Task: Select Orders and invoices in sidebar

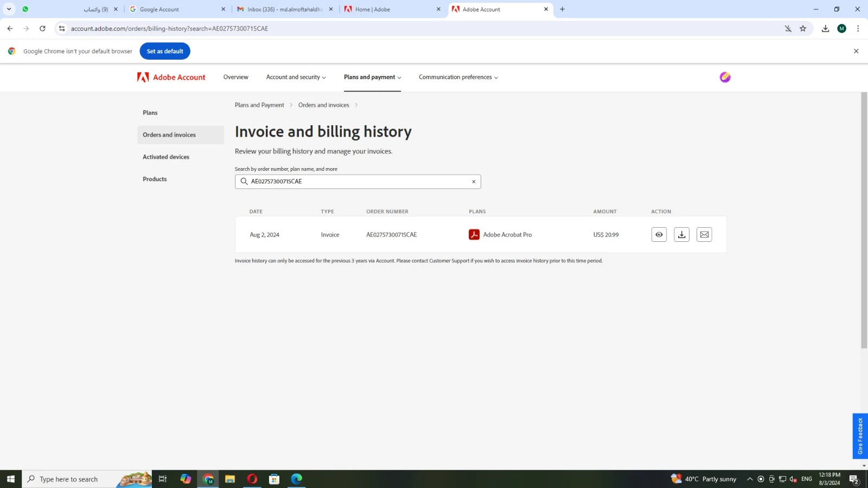Action: [x=181, y=135]
